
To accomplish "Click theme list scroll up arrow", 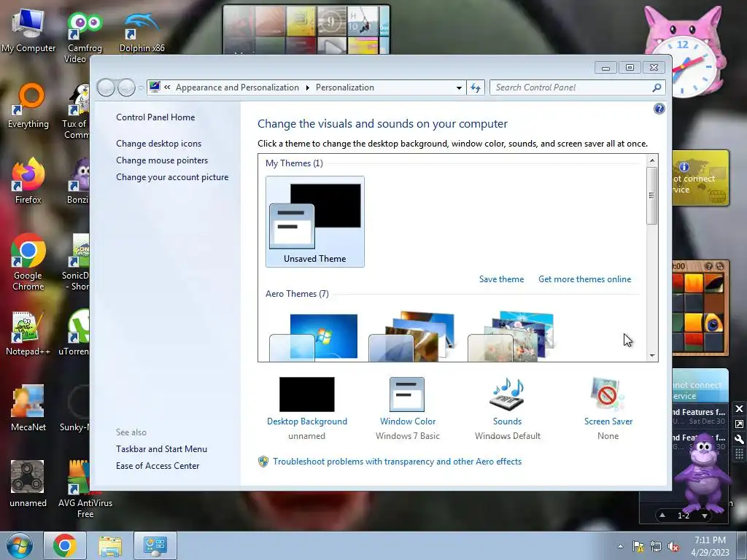I will point(652,160).
